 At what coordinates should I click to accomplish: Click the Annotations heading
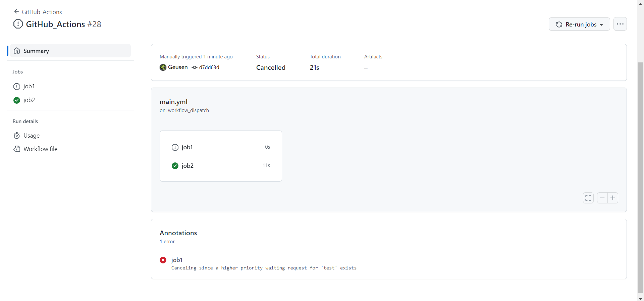point(178,233)
